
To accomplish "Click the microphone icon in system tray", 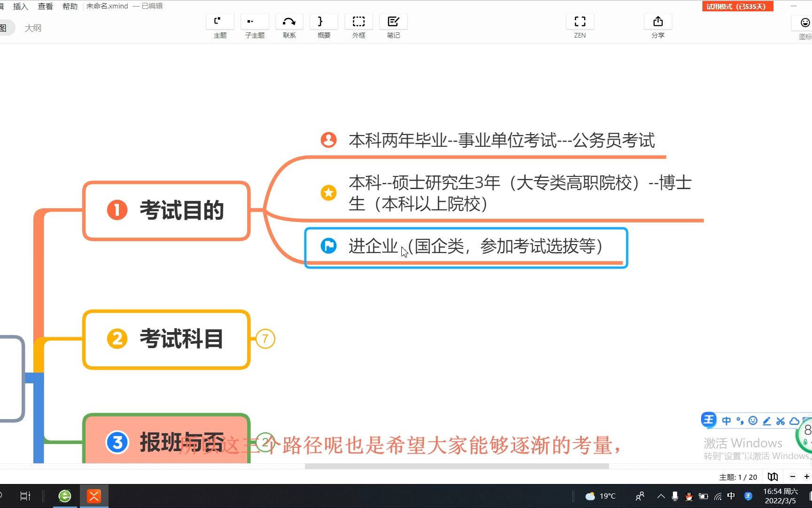I will coord(675,496).
